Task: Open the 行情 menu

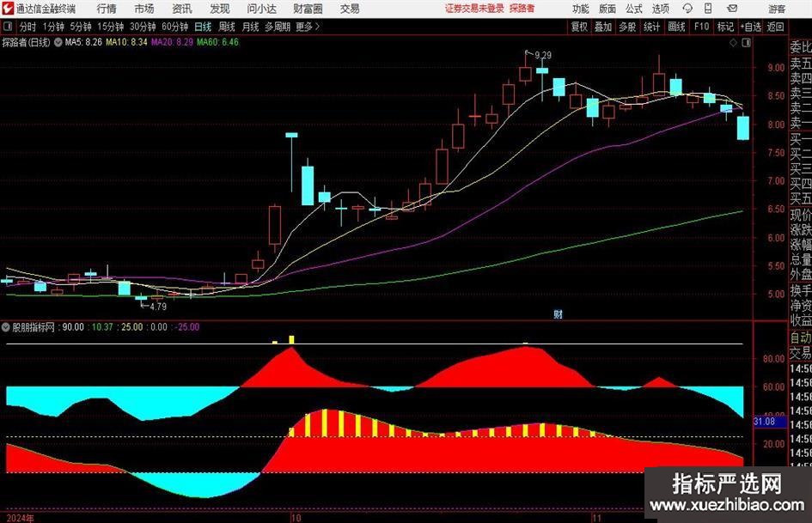Action: click(x=107, y=9)
